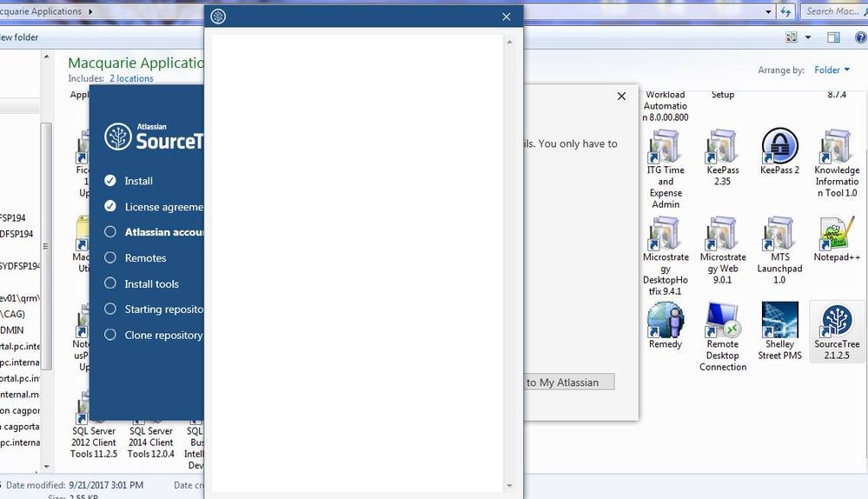Click the dialog scrollbar up arrow
Screen dimensions: 868x499
510,42
